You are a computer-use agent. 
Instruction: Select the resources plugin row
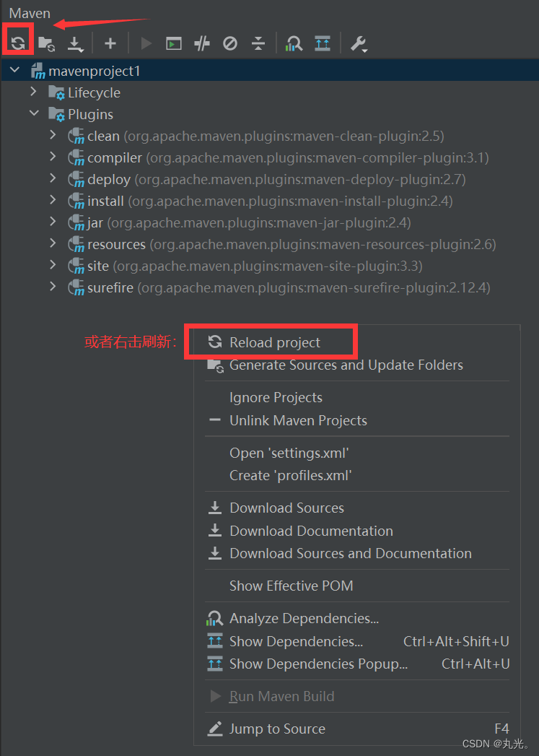pyautogui.click(x=270, y=245)
